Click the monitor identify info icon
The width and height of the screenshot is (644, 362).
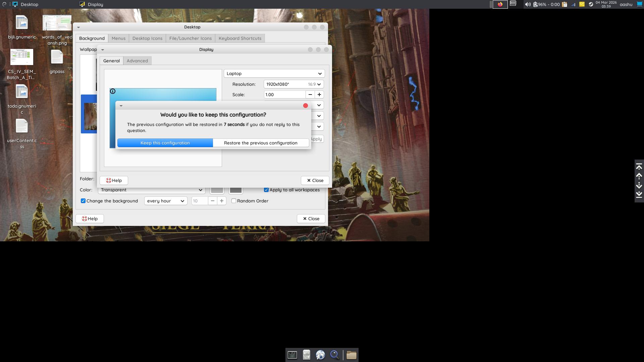[113, 92]
